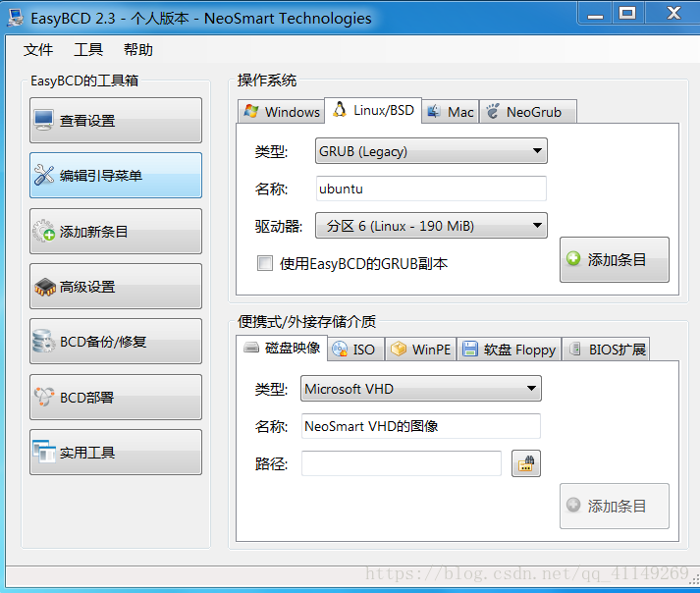Viewport: 700px width, 593px height.
Task: Click the icon beside BCD部署
Action: pos(44,397)
